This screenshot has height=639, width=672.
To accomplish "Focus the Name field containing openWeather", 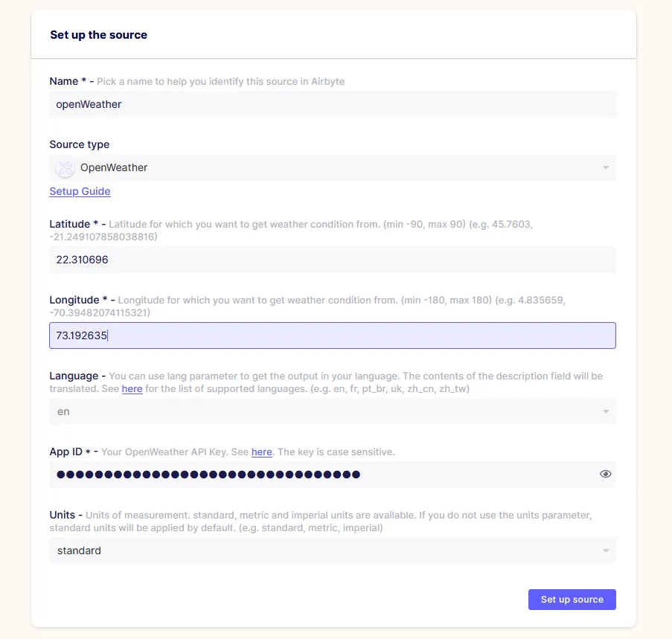I will 333,104.
